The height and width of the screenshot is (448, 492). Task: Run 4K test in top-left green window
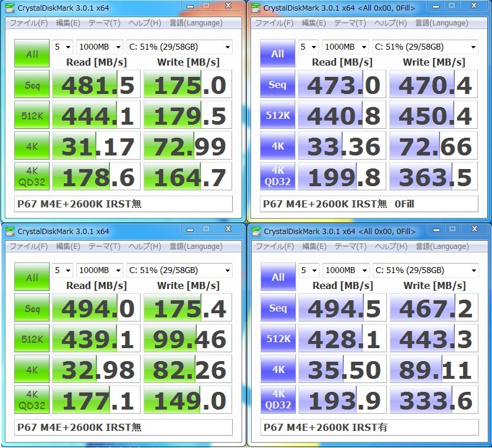coord(32,145)
